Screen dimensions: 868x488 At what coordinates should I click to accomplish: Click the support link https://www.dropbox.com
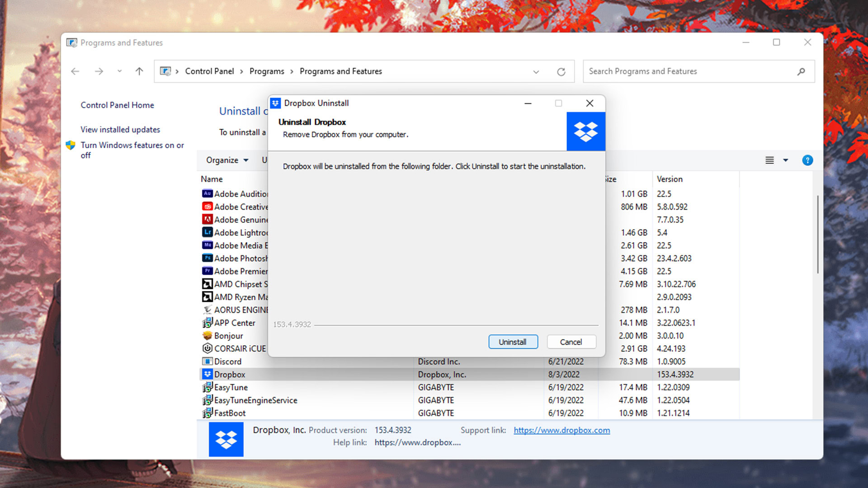[561, 430]
